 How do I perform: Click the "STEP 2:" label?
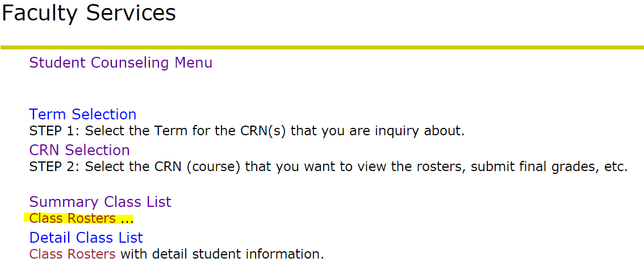(x=55, y=167)
